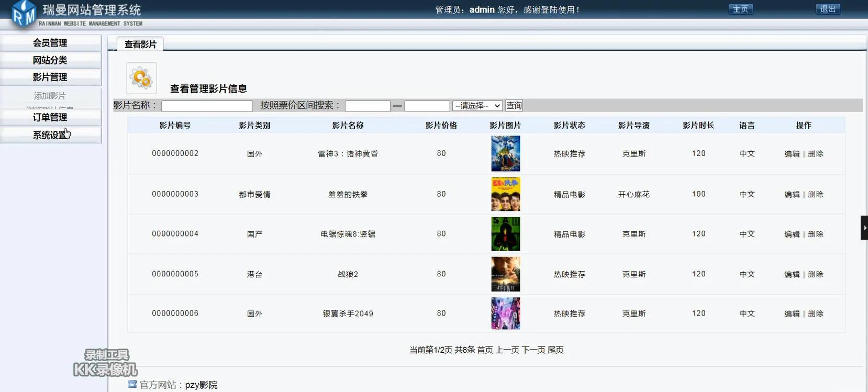Click the 影片导演 column header
The width and height of the screenshot is (868, 392).
pos(634,125)
